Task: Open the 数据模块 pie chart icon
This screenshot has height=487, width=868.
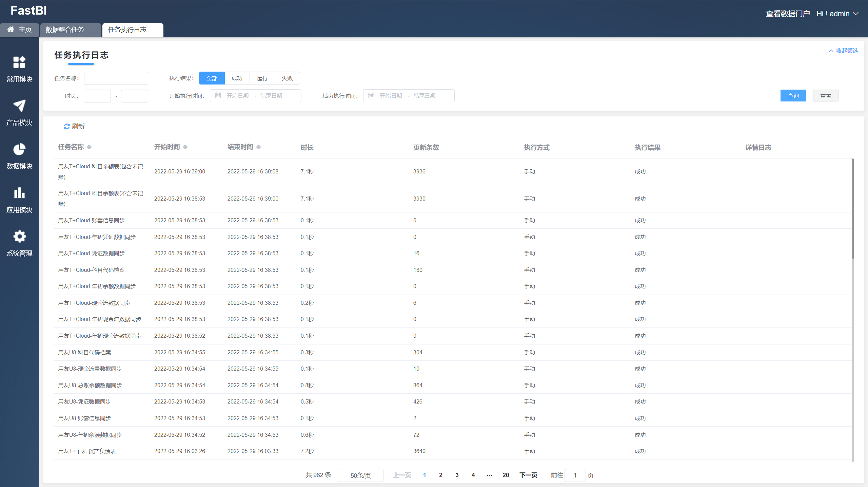Action: pos(19,149)
